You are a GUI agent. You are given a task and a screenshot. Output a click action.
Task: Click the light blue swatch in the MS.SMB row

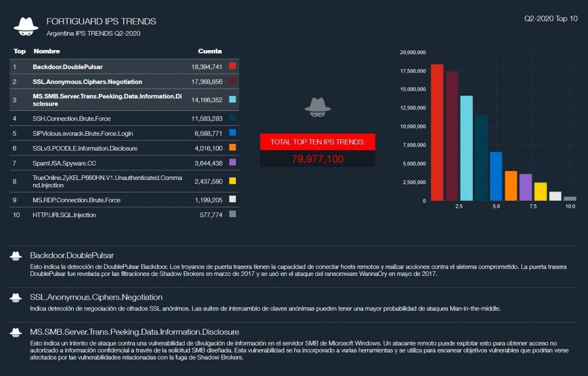point(233,100)
